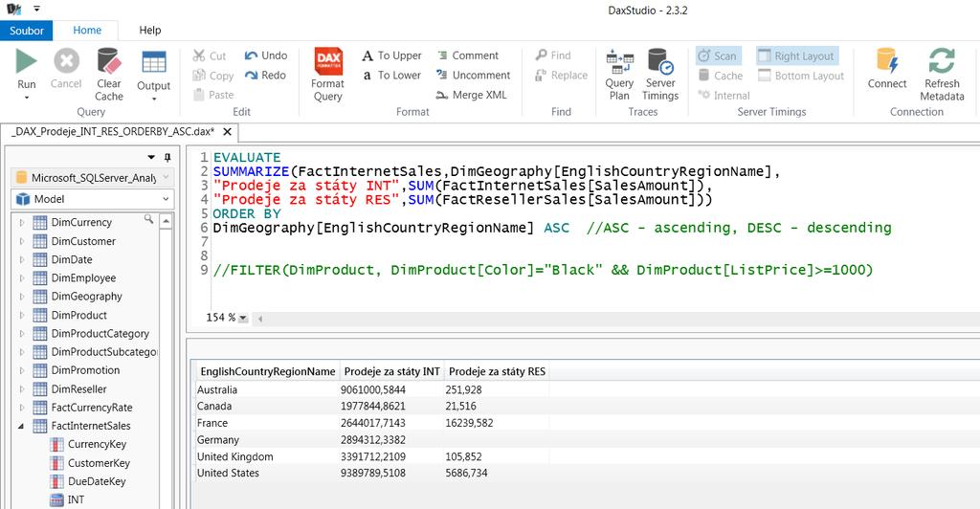Screen dimensions: 980x509
Task: Search the metadata tables
Action: [148, 219]
